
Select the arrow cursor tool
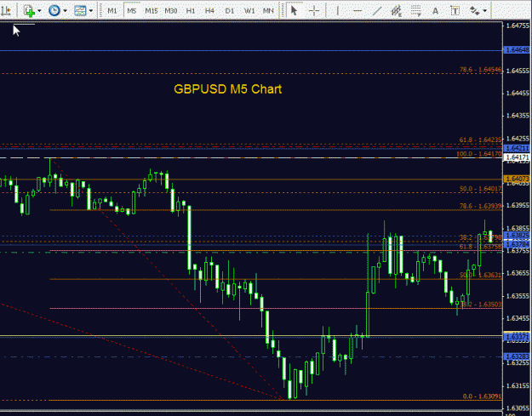tap(295, 11)
